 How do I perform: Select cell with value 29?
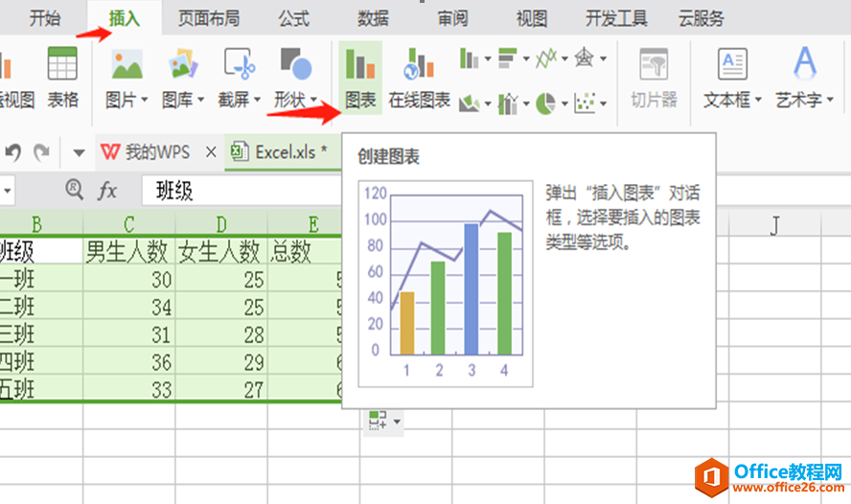pos(221,362)
